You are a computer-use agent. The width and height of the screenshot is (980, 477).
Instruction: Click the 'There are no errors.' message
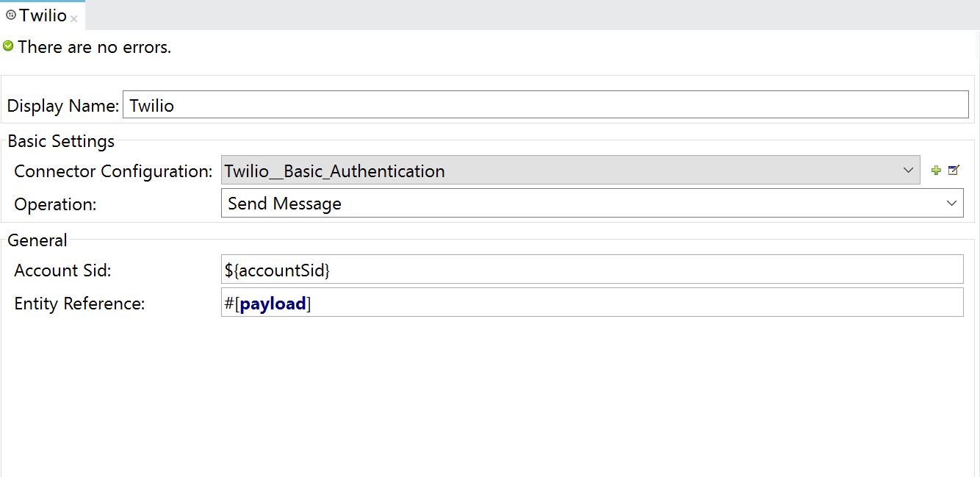[94, 47]
